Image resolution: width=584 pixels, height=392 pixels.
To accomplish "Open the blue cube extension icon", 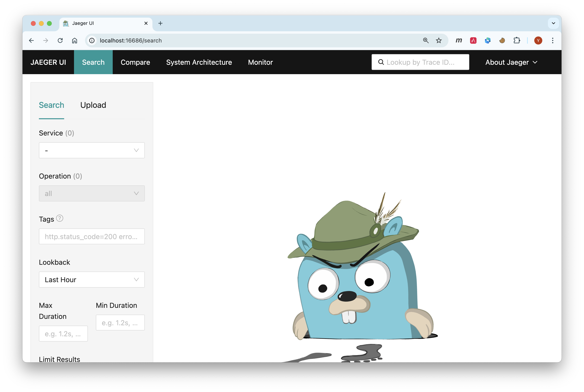I will tap(488, 40).
